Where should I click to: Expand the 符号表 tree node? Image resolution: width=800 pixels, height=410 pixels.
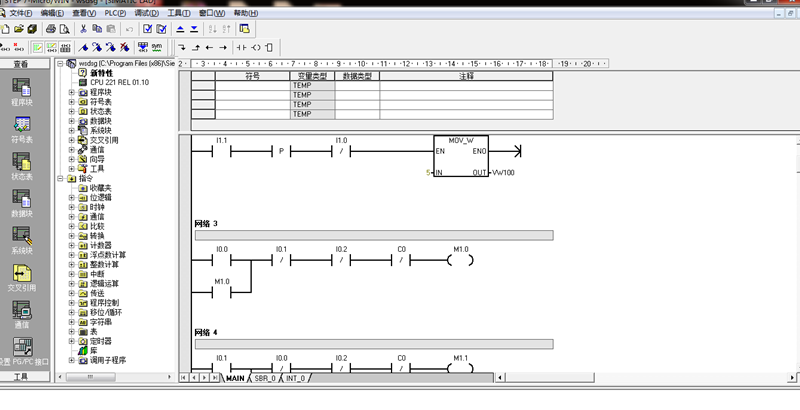pyautogui.click(x=71, y=102)
